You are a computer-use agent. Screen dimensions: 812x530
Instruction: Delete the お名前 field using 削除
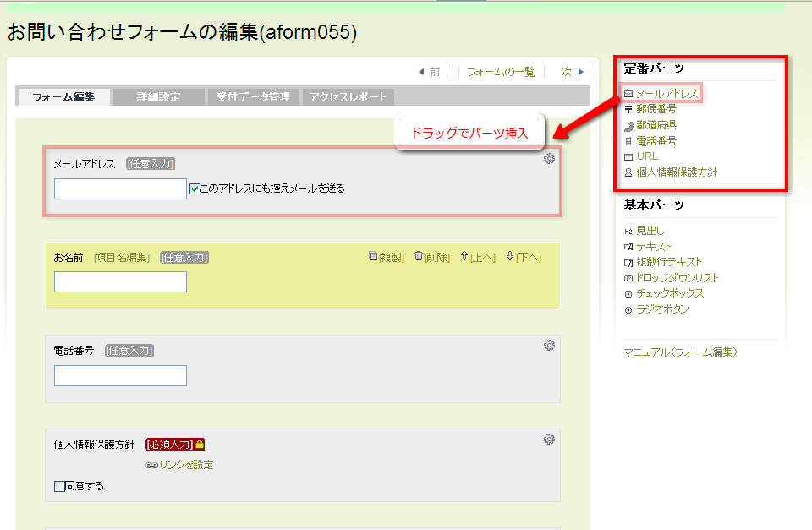tap(431, 257)
